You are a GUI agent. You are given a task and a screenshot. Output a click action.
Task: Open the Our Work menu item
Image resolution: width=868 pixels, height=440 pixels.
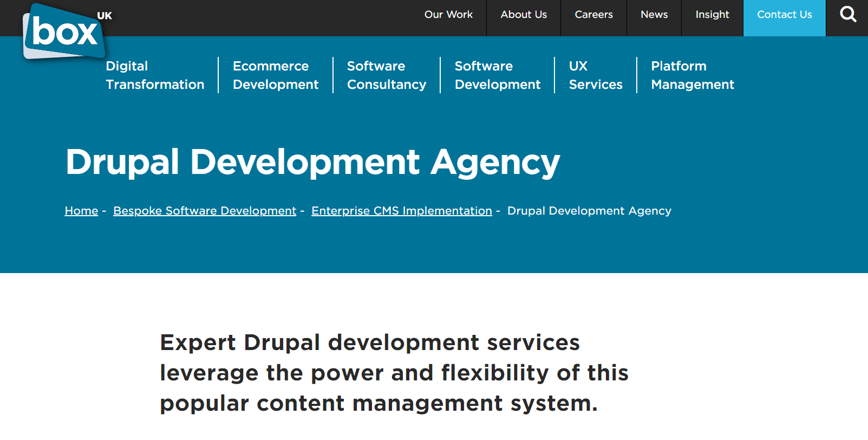(448, 15)
